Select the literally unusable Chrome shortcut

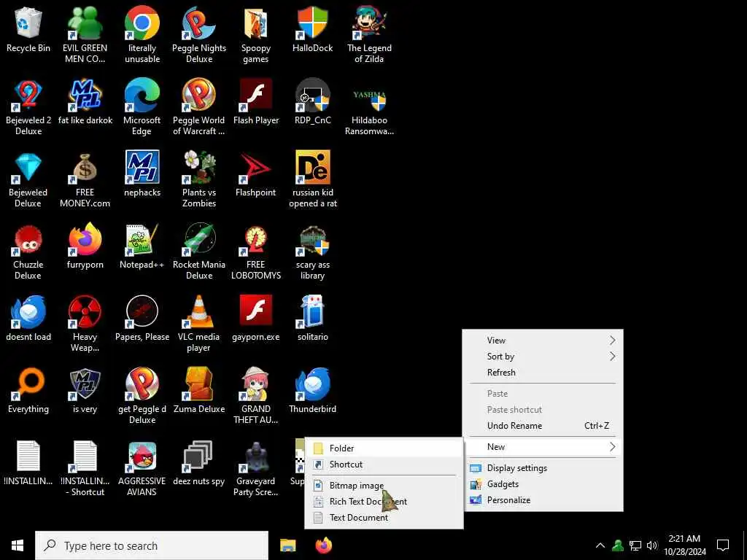142,36
